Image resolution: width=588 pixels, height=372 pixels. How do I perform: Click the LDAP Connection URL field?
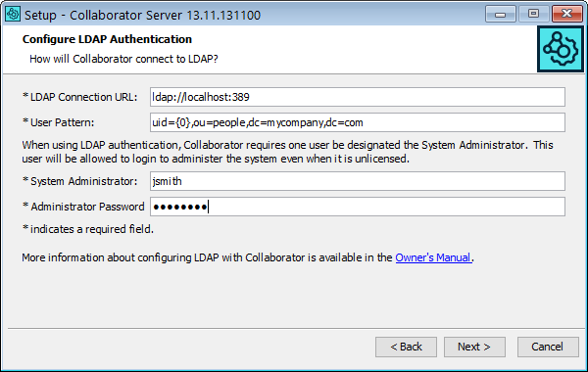pos(358,97)
